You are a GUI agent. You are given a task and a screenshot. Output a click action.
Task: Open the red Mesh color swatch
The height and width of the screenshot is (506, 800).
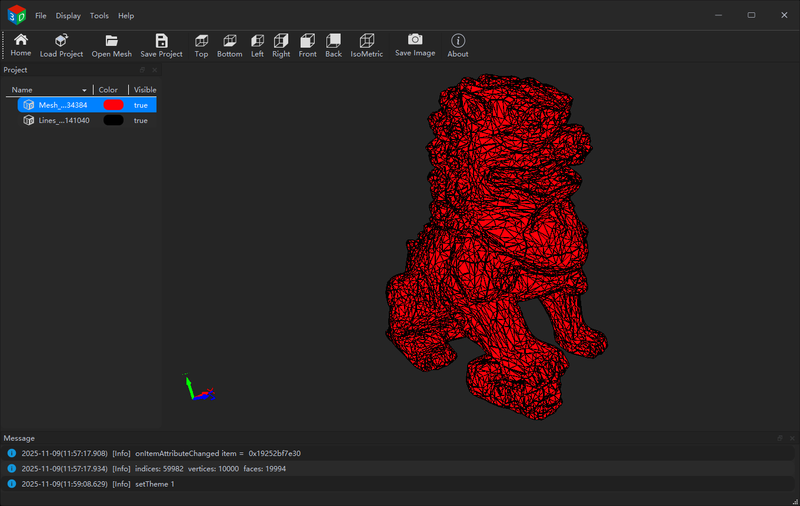pyautogui.click(x=113, y=105)
